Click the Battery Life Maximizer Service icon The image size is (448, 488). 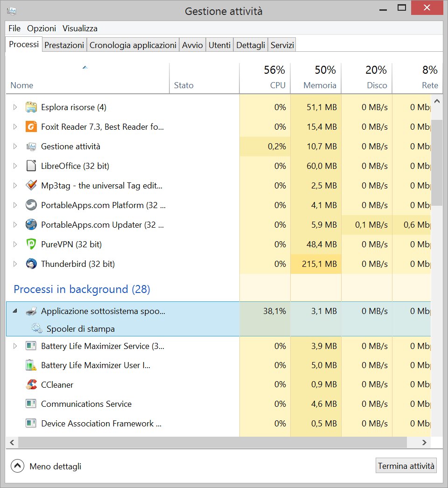coord(31,346)
